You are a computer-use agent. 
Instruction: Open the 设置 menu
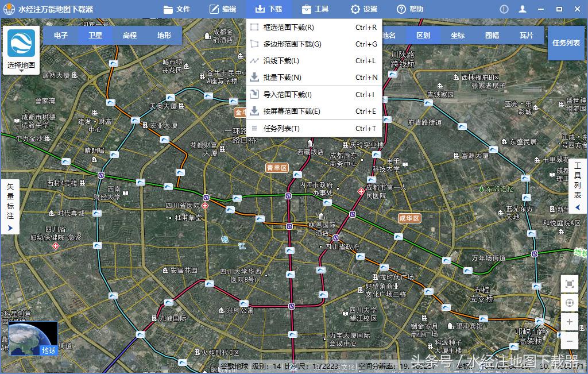coord(363,9)
